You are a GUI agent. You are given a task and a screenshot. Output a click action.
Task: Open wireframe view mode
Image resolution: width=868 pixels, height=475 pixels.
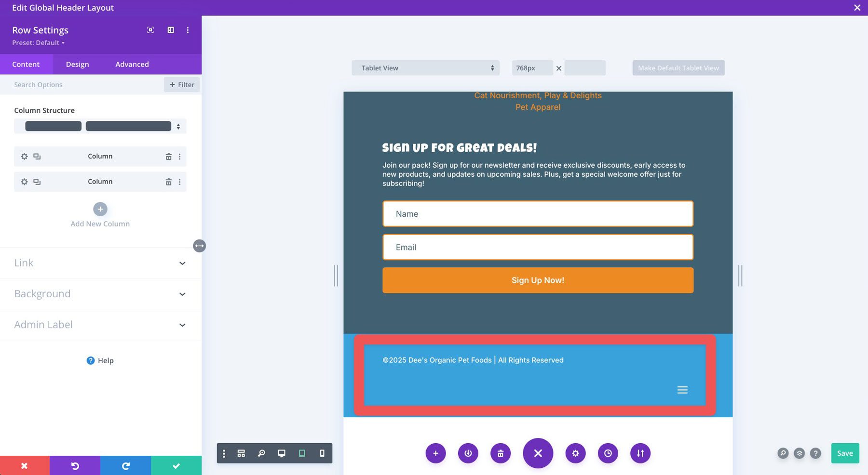tap(241, 453)
